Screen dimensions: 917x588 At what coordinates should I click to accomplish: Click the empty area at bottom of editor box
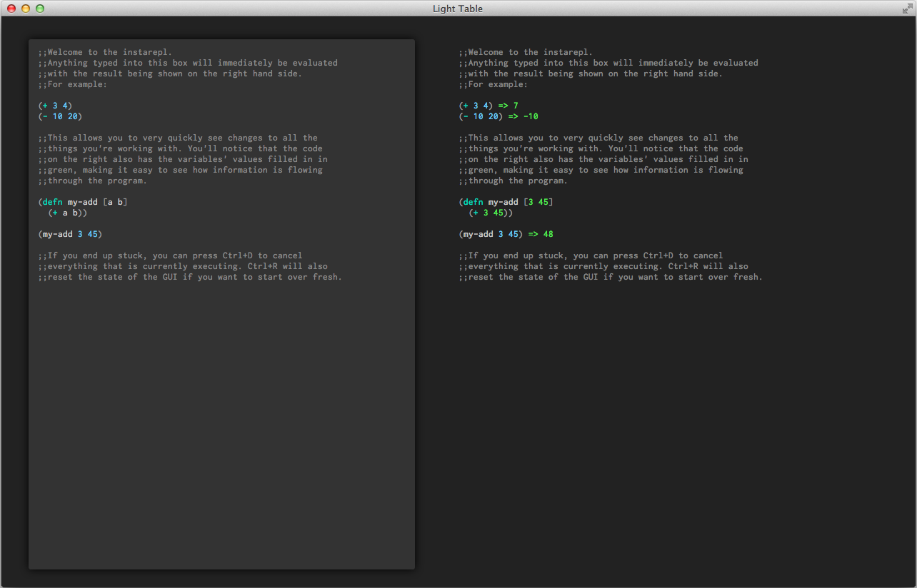(x=221, y=464)
